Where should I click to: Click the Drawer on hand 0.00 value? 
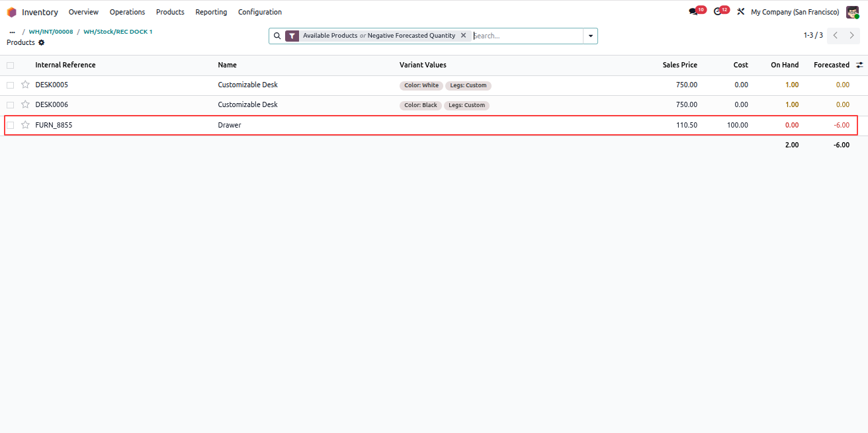point(792,125)
